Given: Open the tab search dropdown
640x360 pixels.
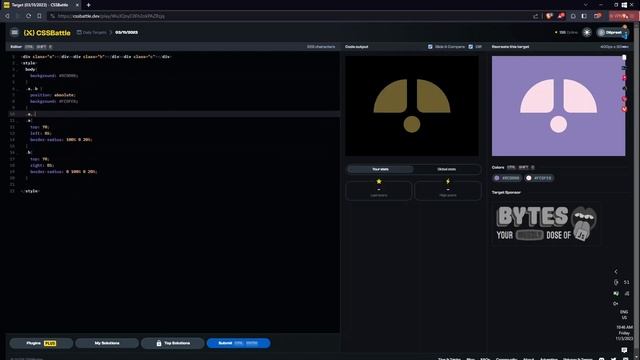Looking at the screenshot, I should 586,5.
